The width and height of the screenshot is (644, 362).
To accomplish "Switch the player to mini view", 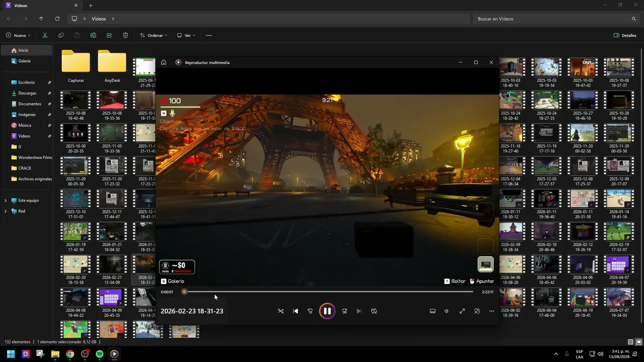I will coord(477,311).
